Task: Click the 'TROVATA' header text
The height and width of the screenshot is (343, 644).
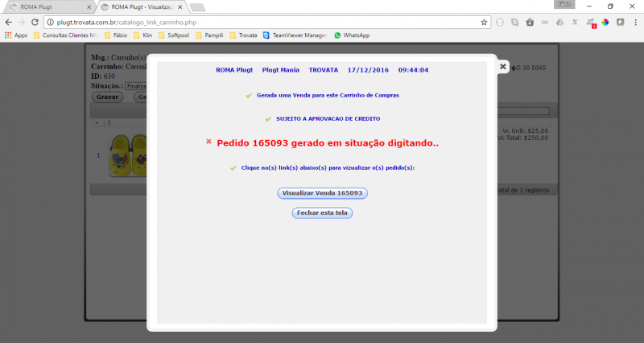Action: pos(324,70)
